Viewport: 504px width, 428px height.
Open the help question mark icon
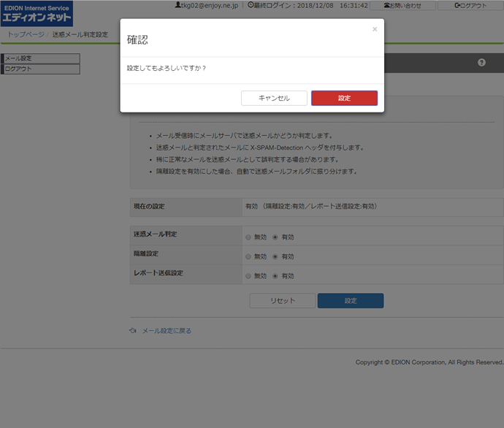pyautogui.click(x=481, y=62)
